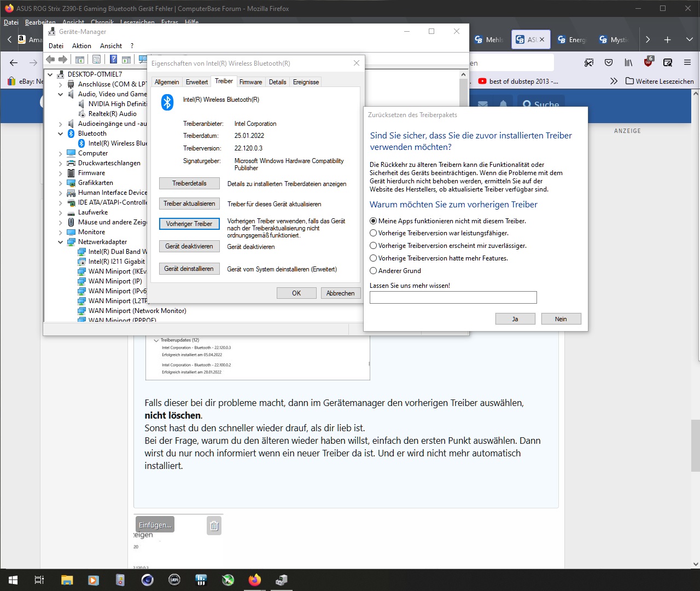Click the Geräte-Manager icon on the taskbar
The height and width of the screenshot is (591, 700).
(281, 580)
